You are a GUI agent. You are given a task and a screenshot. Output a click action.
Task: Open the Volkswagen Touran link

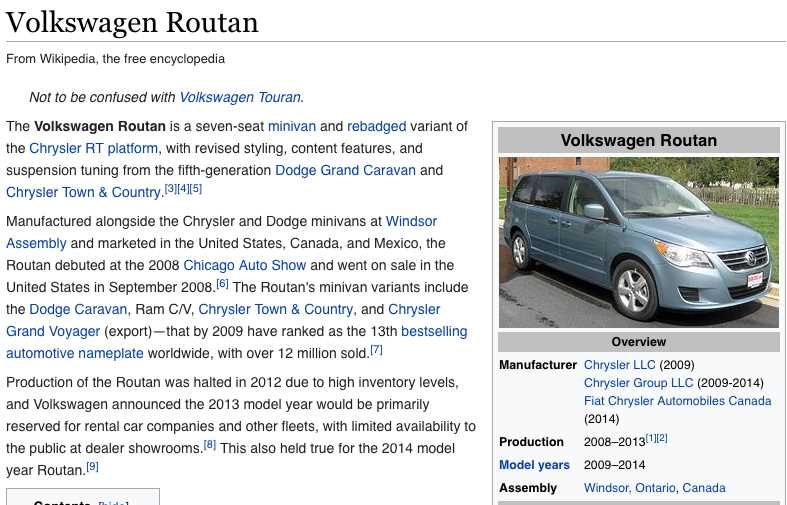point(240,97)
